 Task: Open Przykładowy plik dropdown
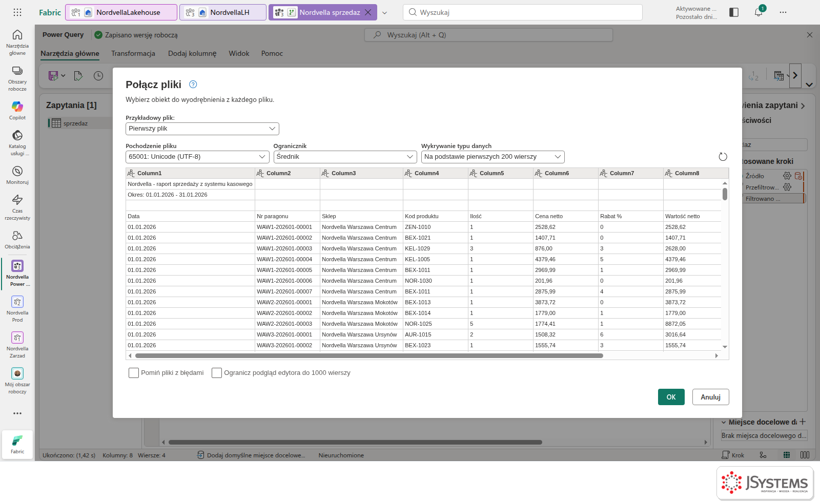pyautogui.click(x=202, y=129)
